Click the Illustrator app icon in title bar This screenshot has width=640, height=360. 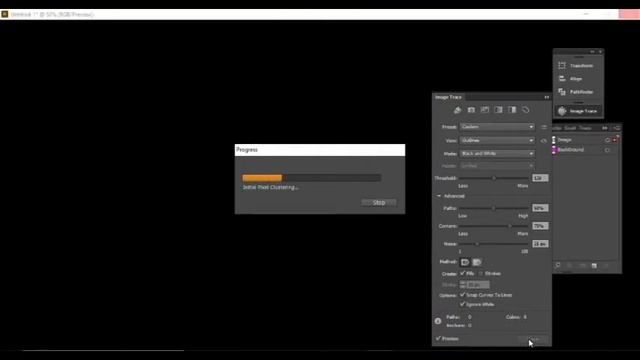click(4, 14)
